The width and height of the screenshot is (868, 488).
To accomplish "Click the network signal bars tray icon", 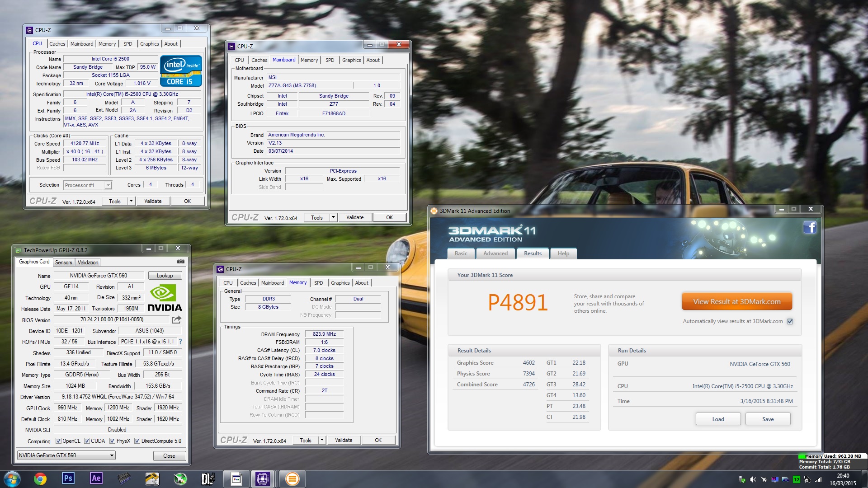I will pos(818,479).
